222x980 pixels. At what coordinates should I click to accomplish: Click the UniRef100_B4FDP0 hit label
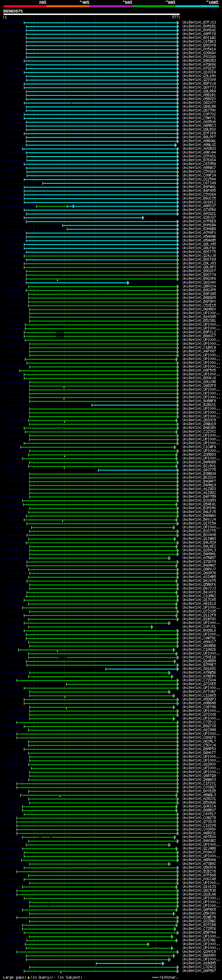199,301
